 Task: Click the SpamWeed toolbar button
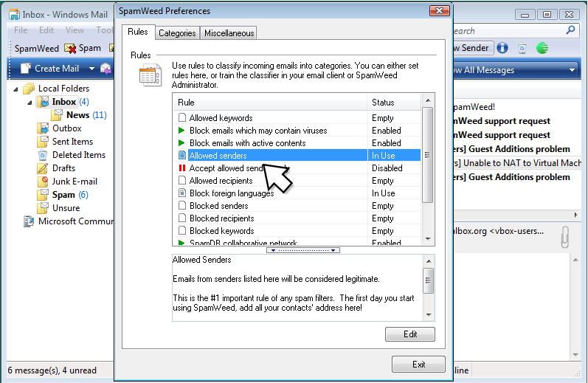[x=37, y=49]
